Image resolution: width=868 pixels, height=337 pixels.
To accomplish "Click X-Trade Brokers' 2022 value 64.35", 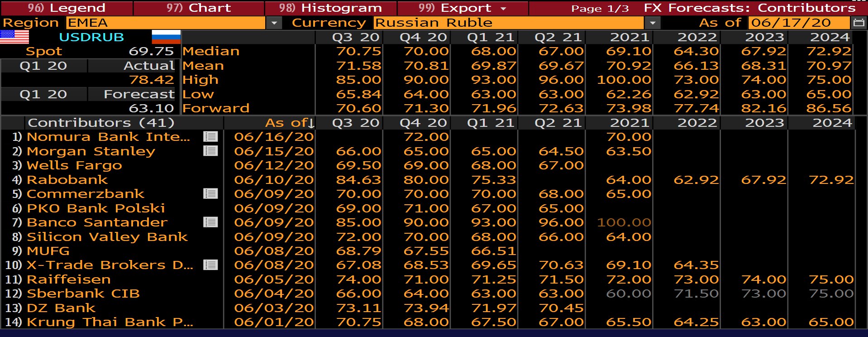I will [696, 265].
